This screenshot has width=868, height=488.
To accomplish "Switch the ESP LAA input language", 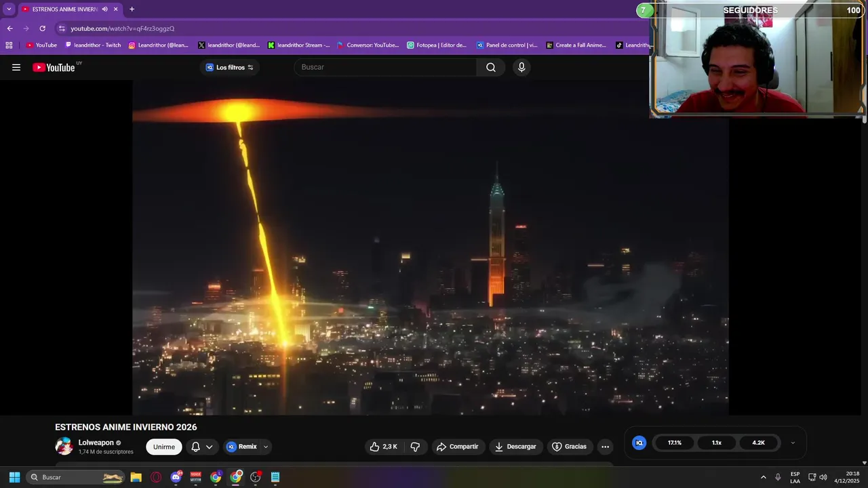I will (x=795, y=477).
